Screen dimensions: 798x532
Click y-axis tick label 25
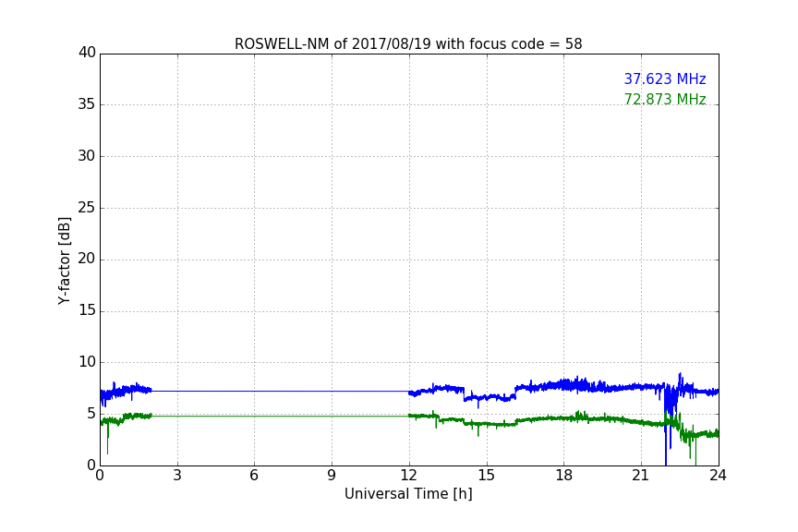[87, 207]
